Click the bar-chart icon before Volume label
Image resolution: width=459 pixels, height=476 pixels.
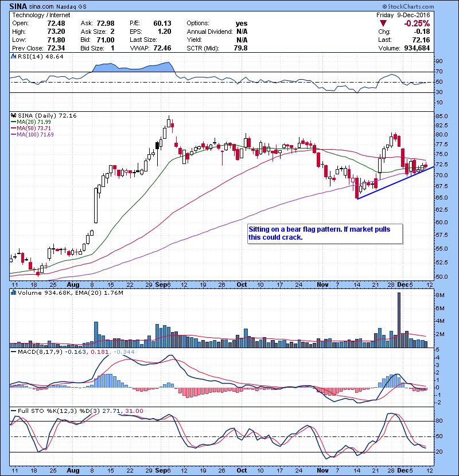pos(13,292)
